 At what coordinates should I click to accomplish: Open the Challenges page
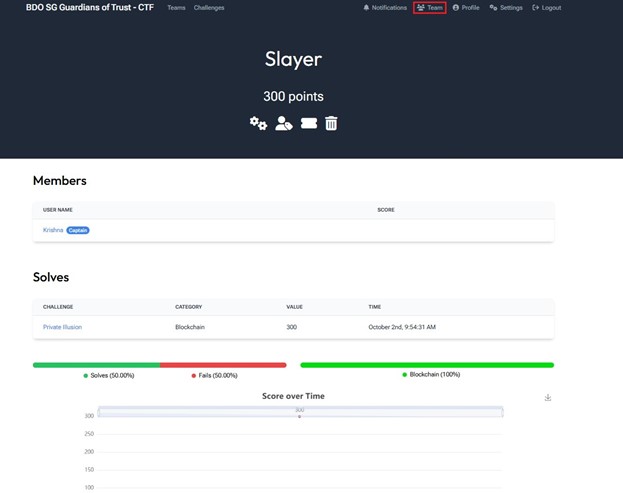coord(209,8)
